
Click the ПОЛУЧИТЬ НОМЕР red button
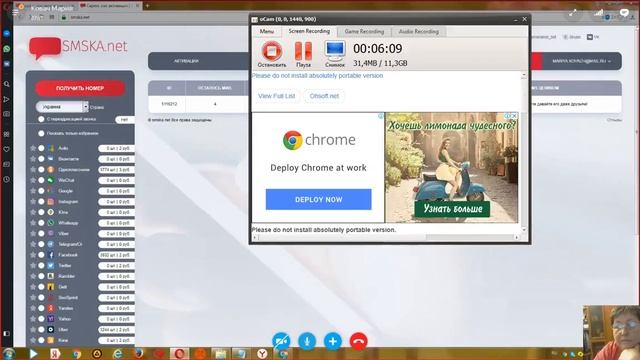coord(80,88)
